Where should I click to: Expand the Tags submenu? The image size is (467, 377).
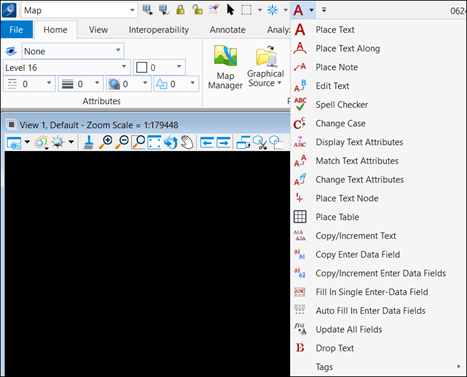(378, 367)
